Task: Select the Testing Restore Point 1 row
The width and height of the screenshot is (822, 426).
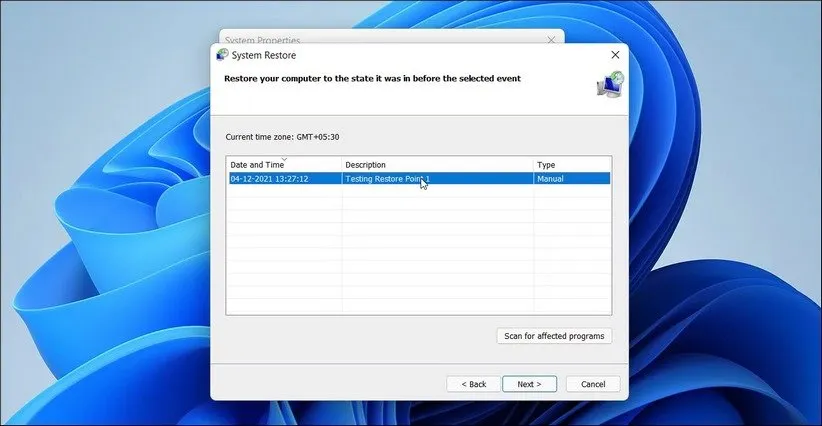Action: pyautogui.click(x=419, y=179)
